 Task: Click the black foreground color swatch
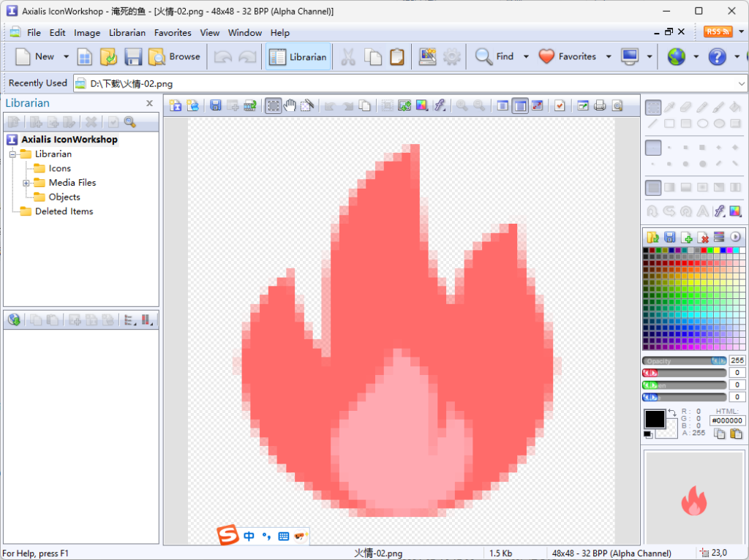655,419
